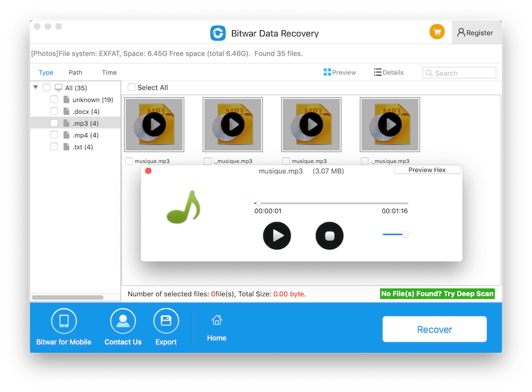Select the .mp4 (4) label

(85, 135)
